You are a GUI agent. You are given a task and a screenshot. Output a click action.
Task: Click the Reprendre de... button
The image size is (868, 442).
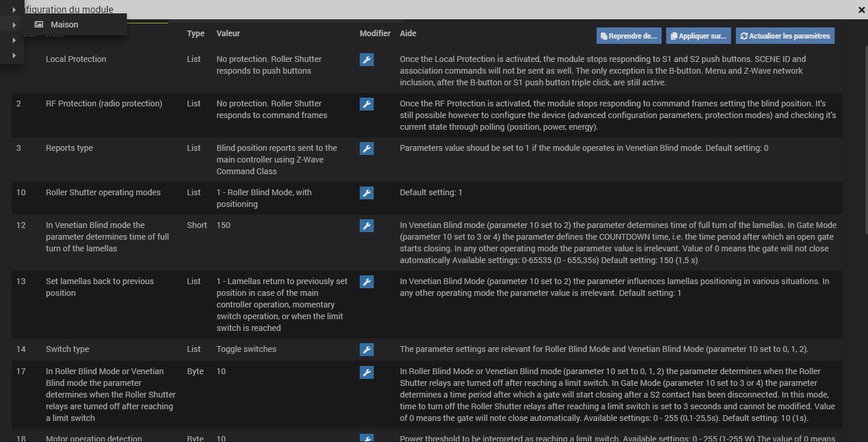[x=629, y=36]
